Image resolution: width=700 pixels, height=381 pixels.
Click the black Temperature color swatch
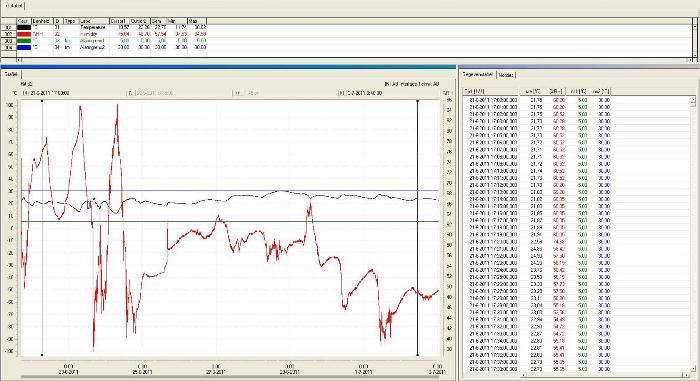tap(24, 28)
